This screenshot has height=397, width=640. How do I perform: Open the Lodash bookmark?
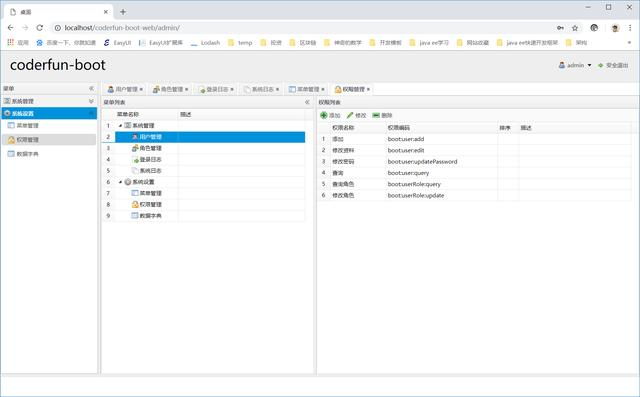(x=205, y=42)
